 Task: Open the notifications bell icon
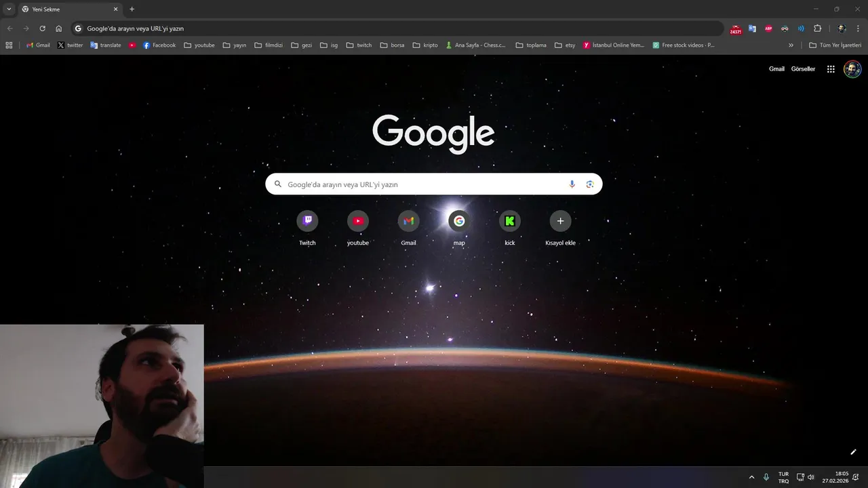pyautogui.click(x=856, y=477)
